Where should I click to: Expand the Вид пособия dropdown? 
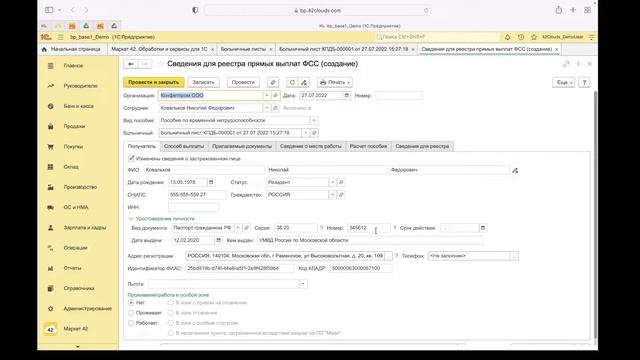pos(314,120)
